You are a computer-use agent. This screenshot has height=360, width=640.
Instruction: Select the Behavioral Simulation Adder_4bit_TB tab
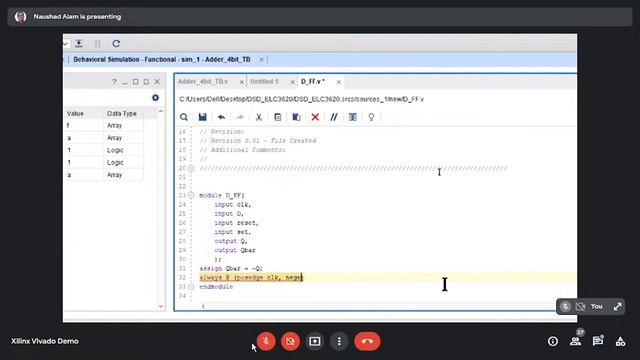(162, 60)
